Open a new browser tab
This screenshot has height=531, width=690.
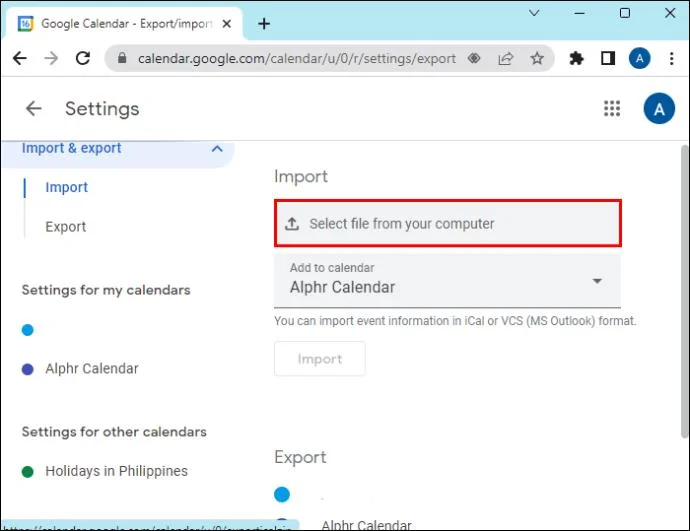pos(264,24)
